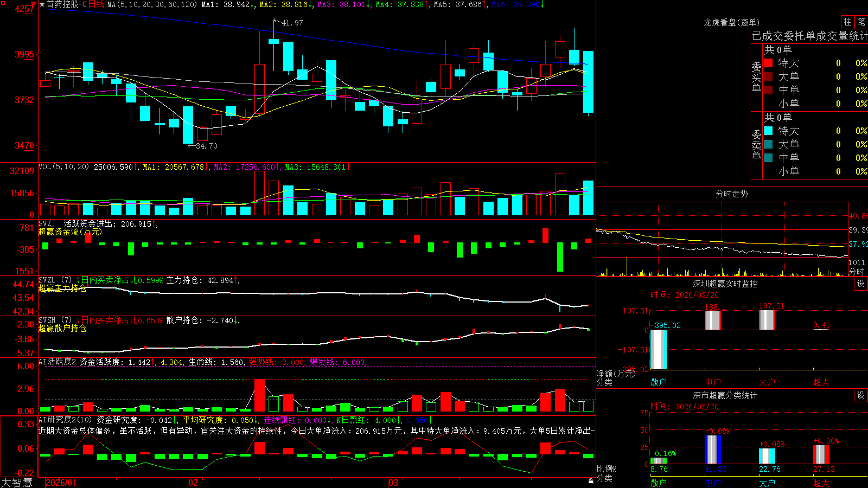868x488 pixels.
Task: Select the SVSH (7) indicator label
Action: coord(55,320)
